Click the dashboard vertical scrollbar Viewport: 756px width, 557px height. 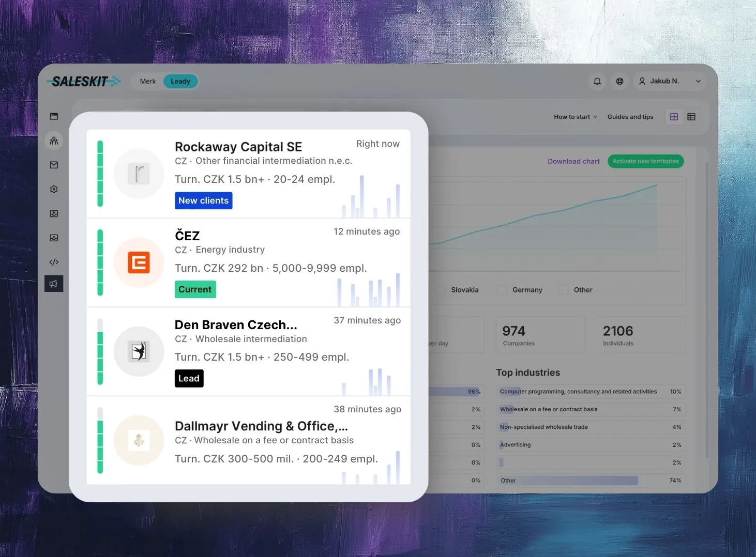click(707, 310)
